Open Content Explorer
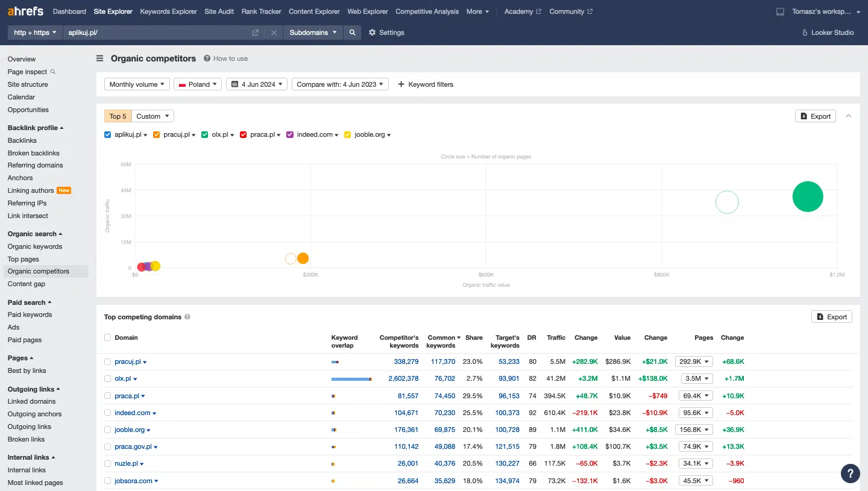This screenshot has height=491, width=868. [314, 11]
